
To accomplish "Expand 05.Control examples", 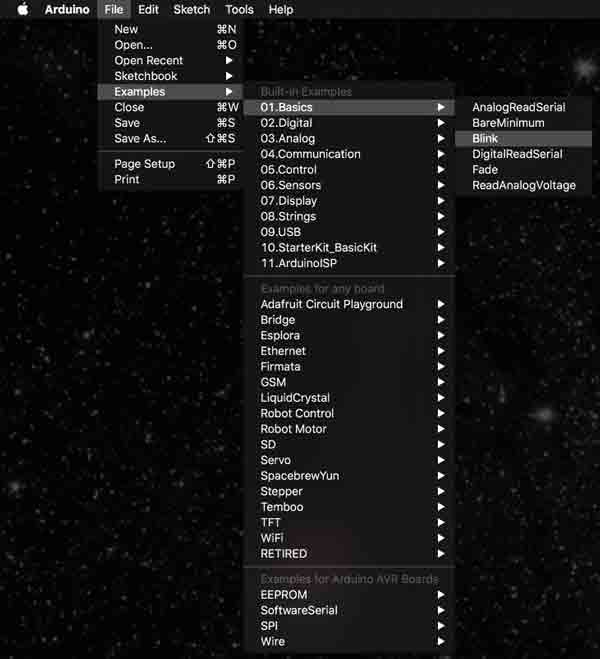I will coord(350,169).
